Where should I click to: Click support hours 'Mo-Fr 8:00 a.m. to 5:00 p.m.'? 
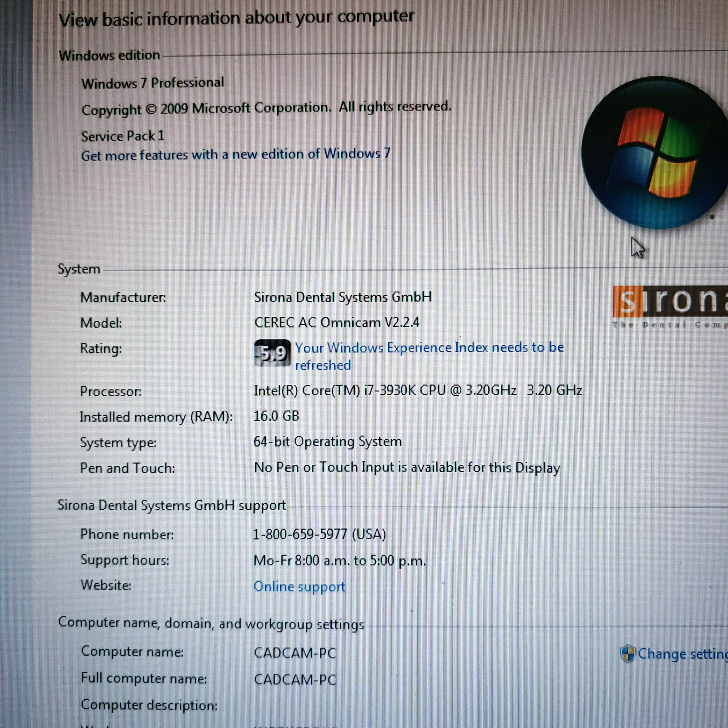tap(340, 560)
